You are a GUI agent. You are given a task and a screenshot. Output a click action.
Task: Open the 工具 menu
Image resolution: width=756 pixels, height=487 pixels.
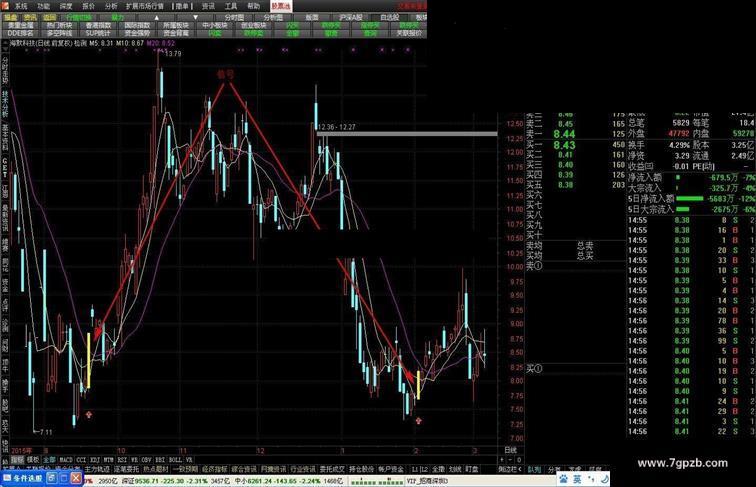[x=231, y=6]
